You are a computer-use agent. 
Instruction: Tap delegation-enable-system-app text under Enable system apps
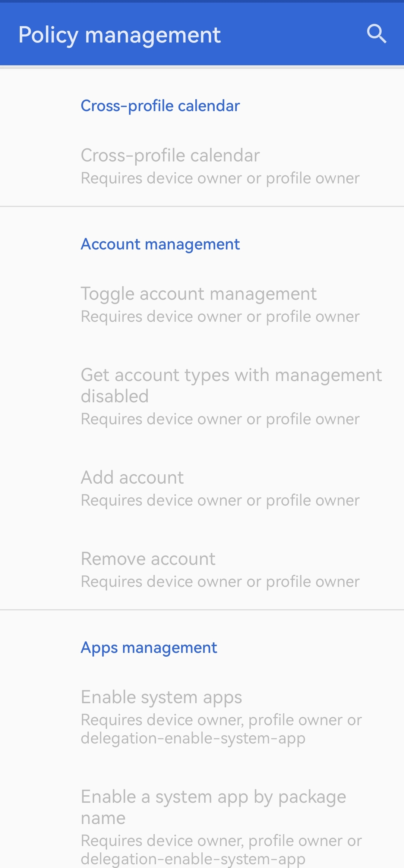pos(193,738)
